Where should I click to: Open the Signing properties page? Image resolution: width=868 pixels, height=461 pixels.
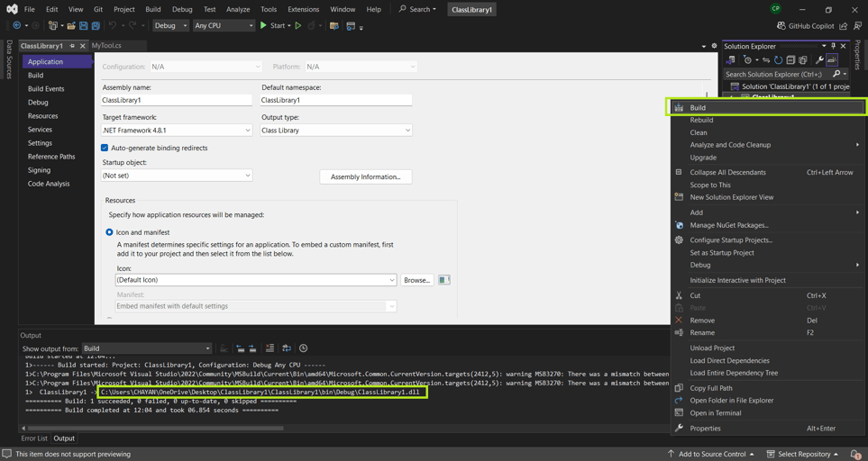[39, 170]
